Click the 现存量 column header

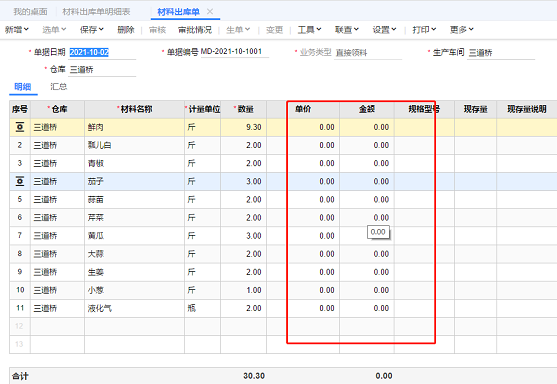[476, 109]
